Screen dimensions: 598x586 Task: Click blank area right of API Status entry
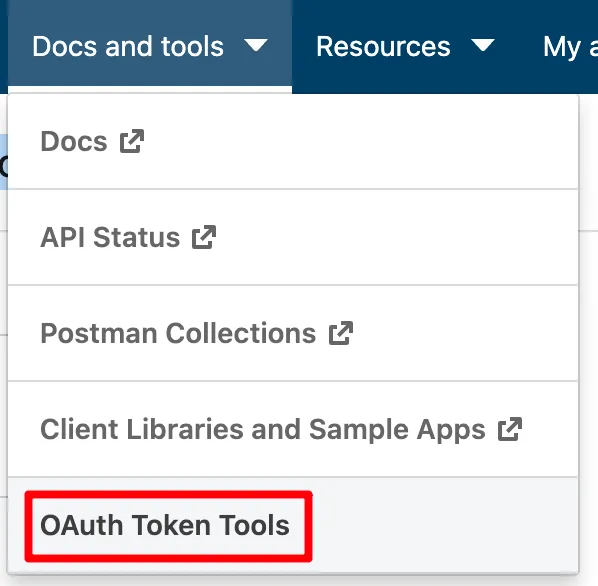point(397,237)
